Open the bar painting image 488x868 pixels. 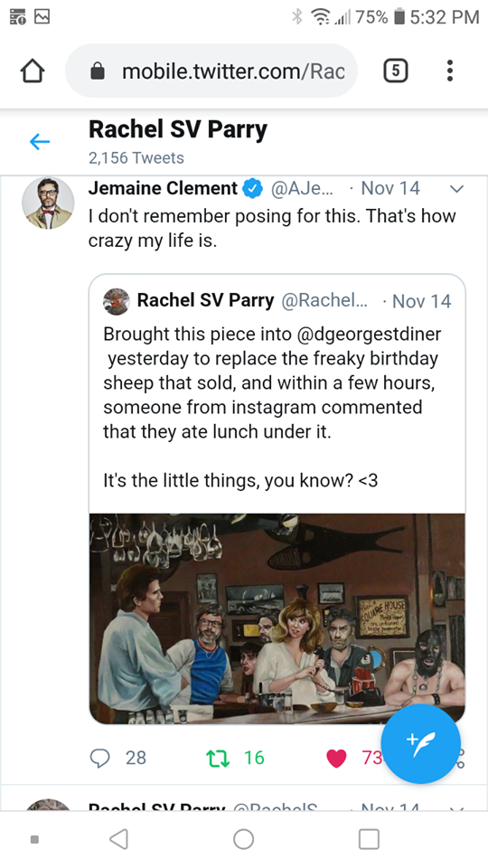coord(277,618)
